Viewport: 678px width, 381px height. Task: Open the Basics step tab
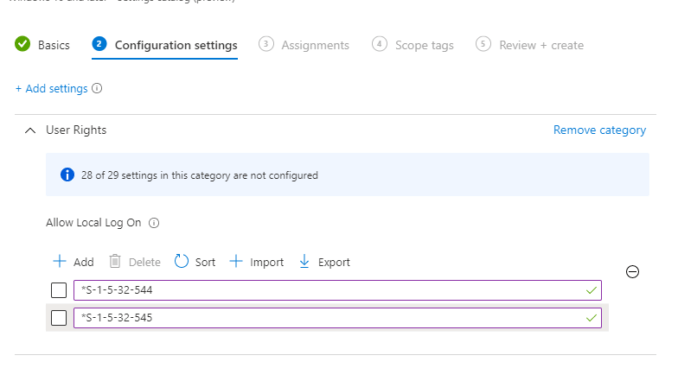pyautogui.click(x=42, y=45)
